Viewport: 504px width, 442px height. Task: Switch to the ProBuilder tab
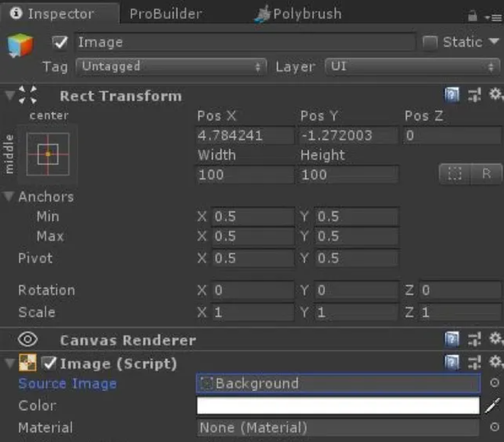[165, 14]
